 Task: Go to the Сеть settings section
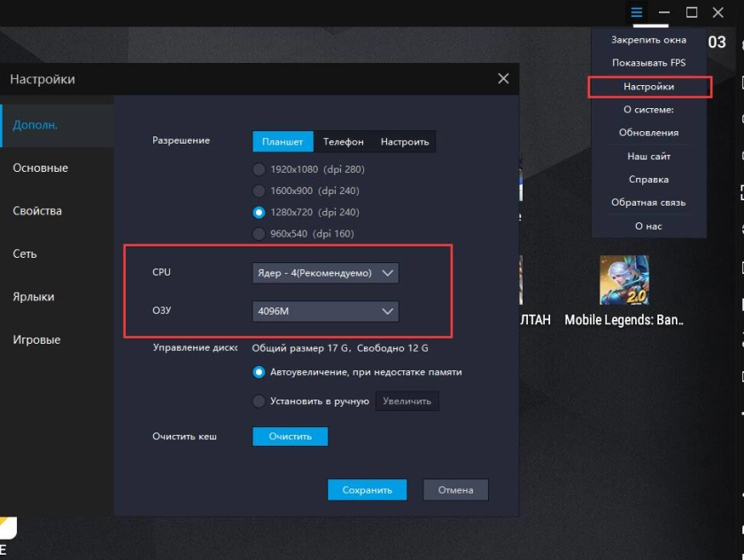pyautogui.click(x=25, y=254)
